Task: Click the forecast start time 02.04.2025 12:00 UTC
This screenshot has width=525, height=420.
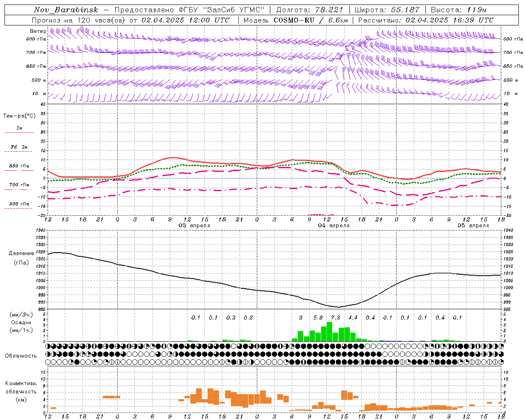Action: [x=185, y=20]
